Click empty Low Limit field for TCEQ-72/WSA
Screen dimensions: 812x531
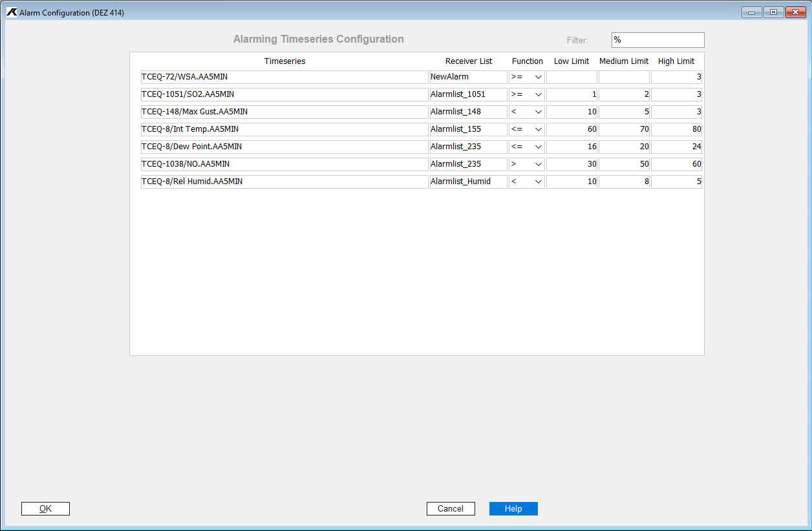pos(572,77)
